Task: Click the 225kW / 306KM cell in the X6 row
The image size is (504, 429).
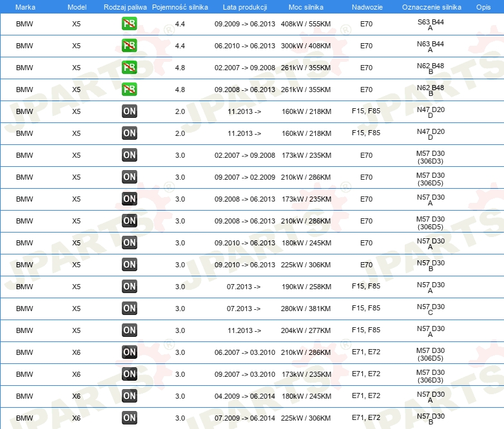Action: coord(305,418)
